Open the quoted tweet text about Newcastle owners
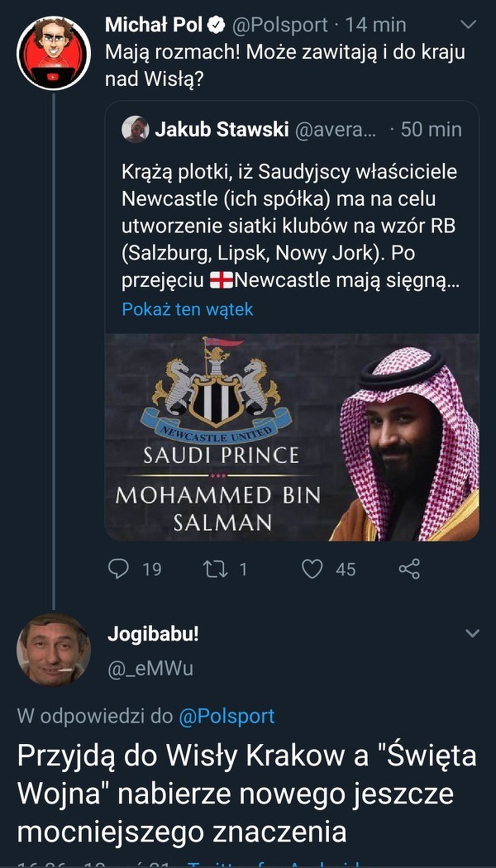This screenshot has height=868, width=496. click(x=289, y=226)
